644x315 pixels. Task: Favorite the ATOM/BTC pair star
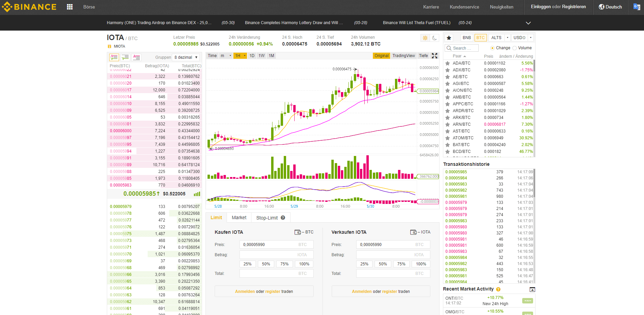tap(448, 138)
